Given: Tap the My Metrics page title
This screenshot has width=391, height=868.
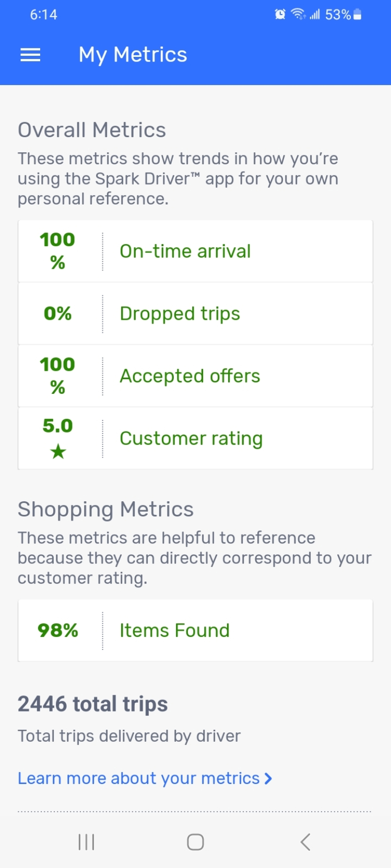Looking at the screenshot, I should [133, 55].
